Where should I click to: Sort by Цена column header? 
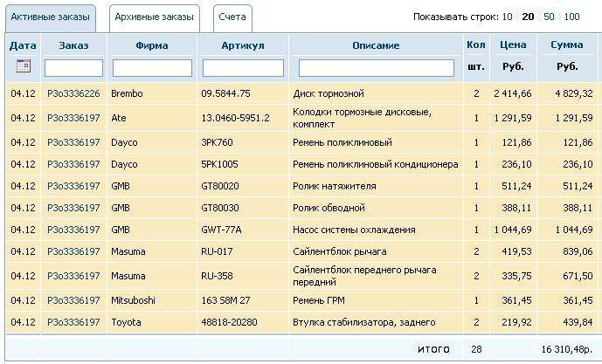coord(513,45)
